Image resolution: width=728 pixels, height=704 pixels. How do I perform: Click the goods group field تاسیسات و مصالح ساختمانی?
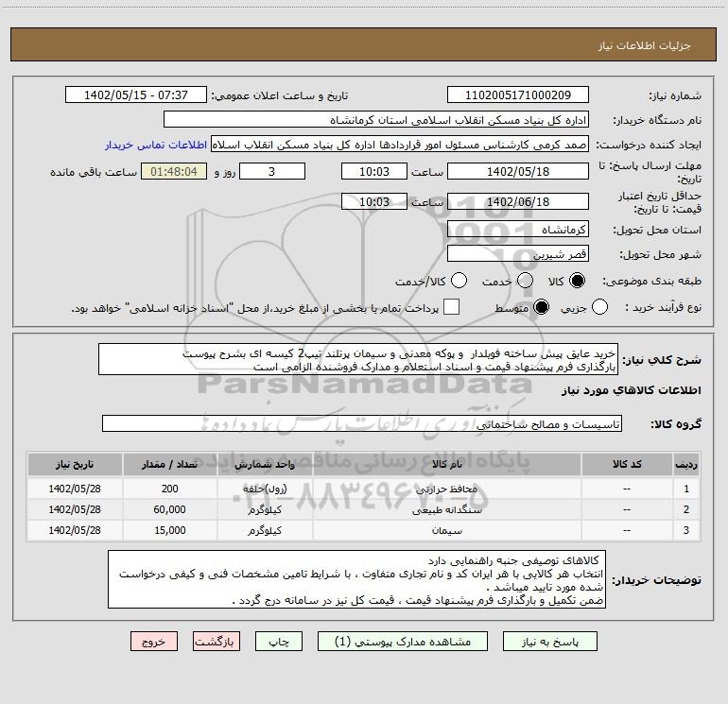362,423
